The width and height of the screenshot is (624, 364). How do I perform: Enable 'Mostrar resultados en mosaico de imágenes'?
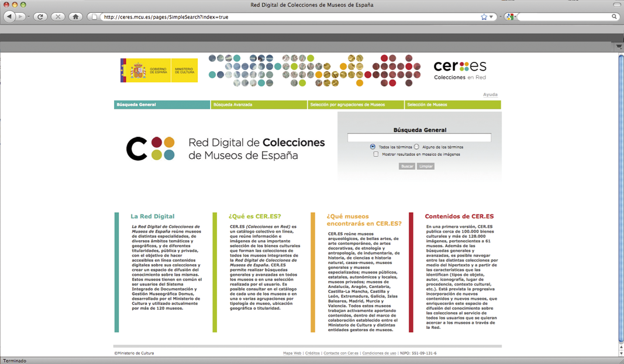[376, 154]
